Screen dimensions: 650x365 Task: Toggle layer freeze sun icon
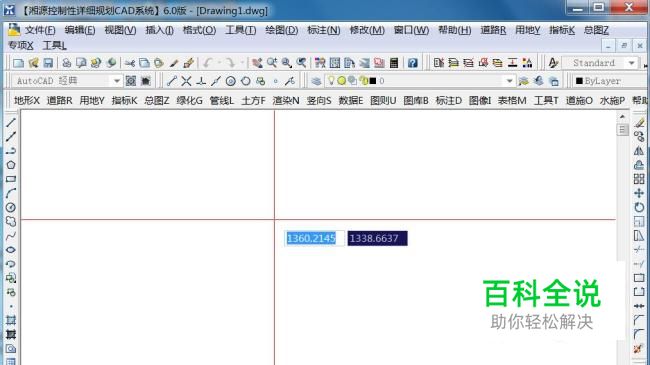(x=341, y=81)
